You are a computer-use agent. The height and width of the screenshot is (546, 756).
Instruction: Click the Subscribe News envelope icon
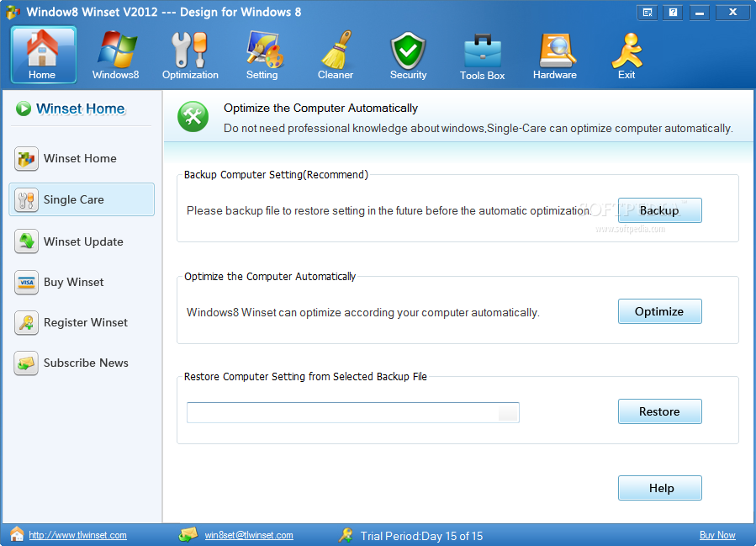point(26,363)
